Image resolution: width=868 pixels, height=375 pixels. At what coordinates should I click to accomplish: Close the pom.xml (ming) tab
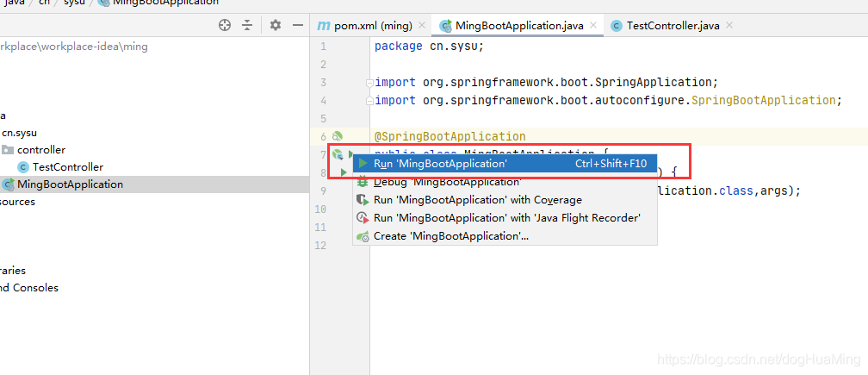coord(422,25)
